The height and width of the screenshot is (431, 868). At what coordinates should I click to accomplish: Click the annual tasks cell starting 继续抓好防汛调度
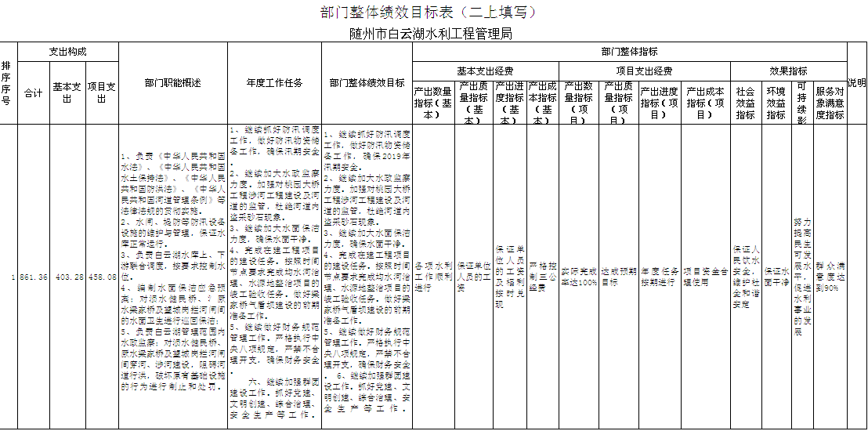point(274,277)
